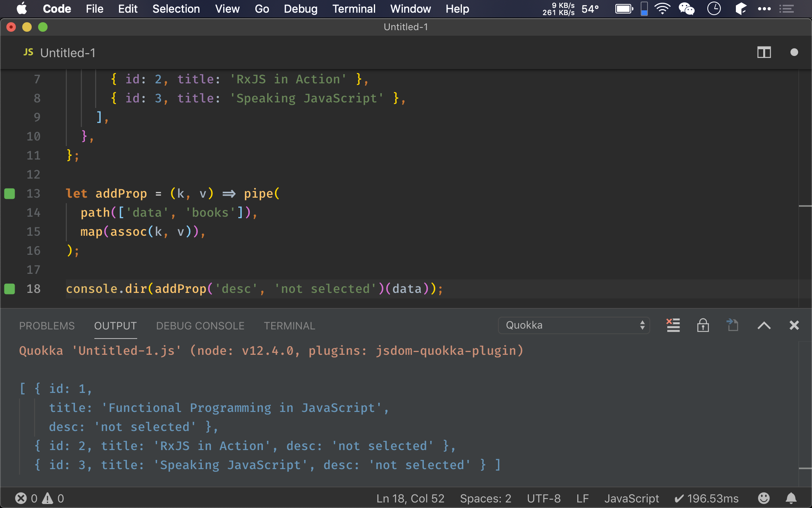Toggle the OUTPUT panel tab
This screenshot has width=812, height=508.
click(115, 326)
